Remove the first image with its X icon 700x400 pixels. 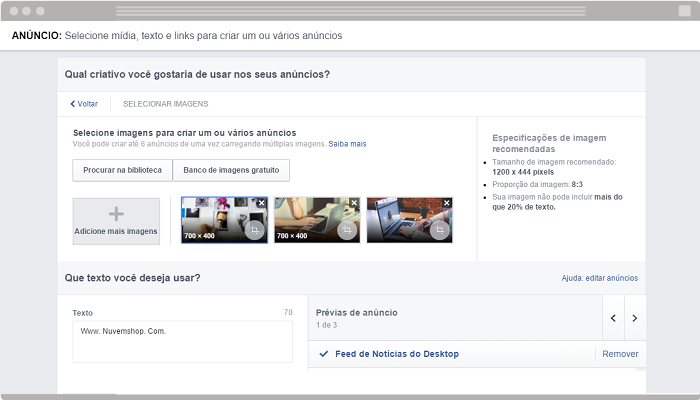tap(262, 203)
